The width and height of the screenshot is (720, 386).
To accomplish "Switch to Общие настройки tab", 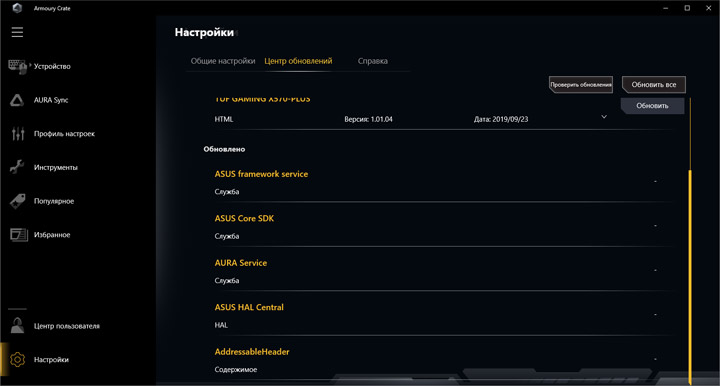I will pyautogui.click(x=223, y=61).
